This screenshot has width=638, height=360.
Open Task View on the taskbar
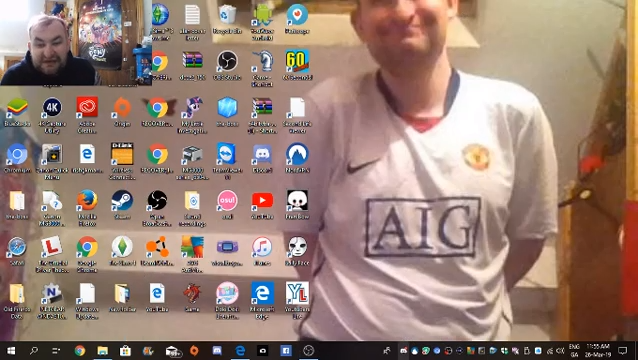pos(56,351)
